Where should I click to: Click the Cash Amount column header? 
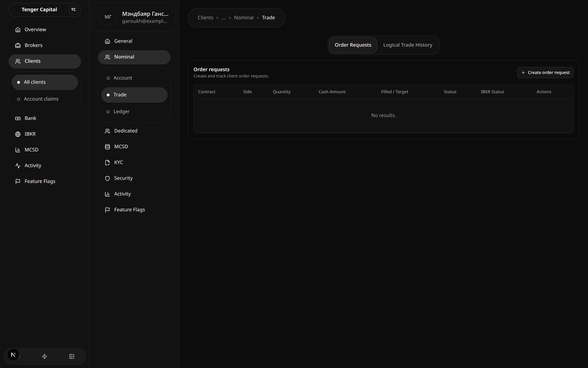tap(332, 92)
